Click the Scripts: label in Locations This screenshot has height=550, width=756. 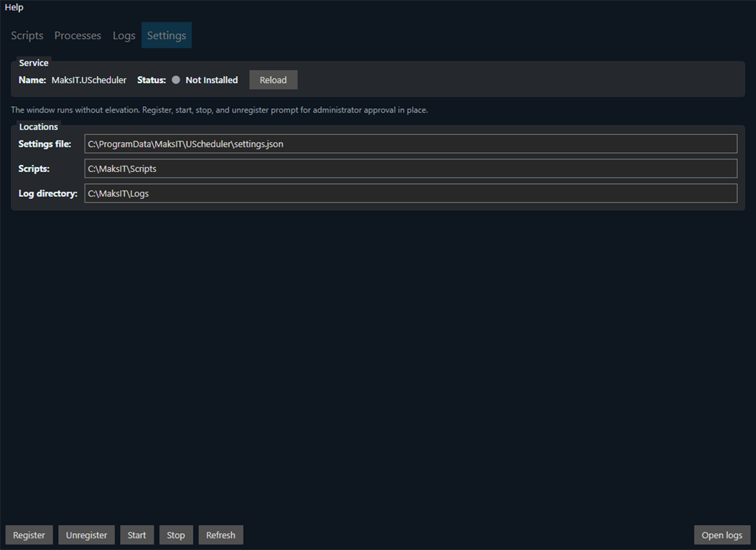point(34,168)
